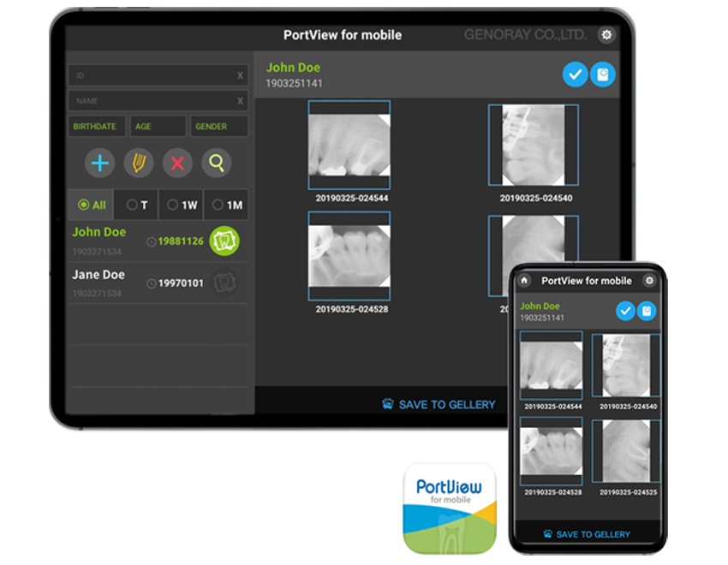Viewport: 728px width, 565px height.
Task: Open tablet X-ray thumbnail 20190325-024544
Action: click(349, 145)
